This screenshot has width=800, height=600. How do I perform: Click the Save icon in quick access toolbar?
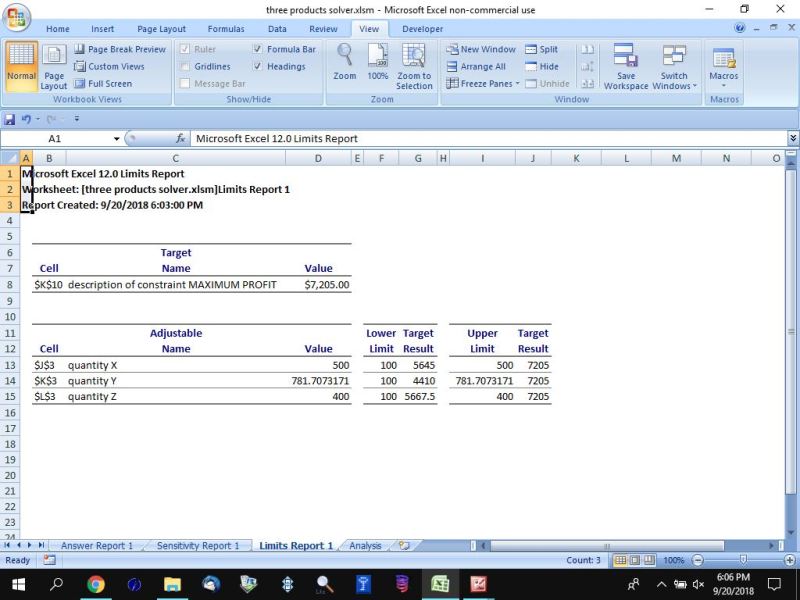[x=9, y=119]
